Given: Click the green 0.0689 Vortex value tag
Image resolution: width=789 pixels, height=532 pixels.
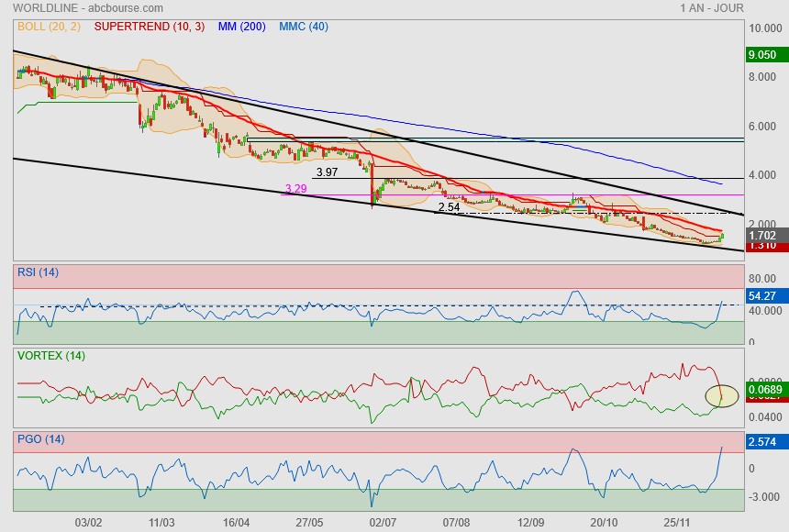Looking at the screenshot, I should click(765, 391).
